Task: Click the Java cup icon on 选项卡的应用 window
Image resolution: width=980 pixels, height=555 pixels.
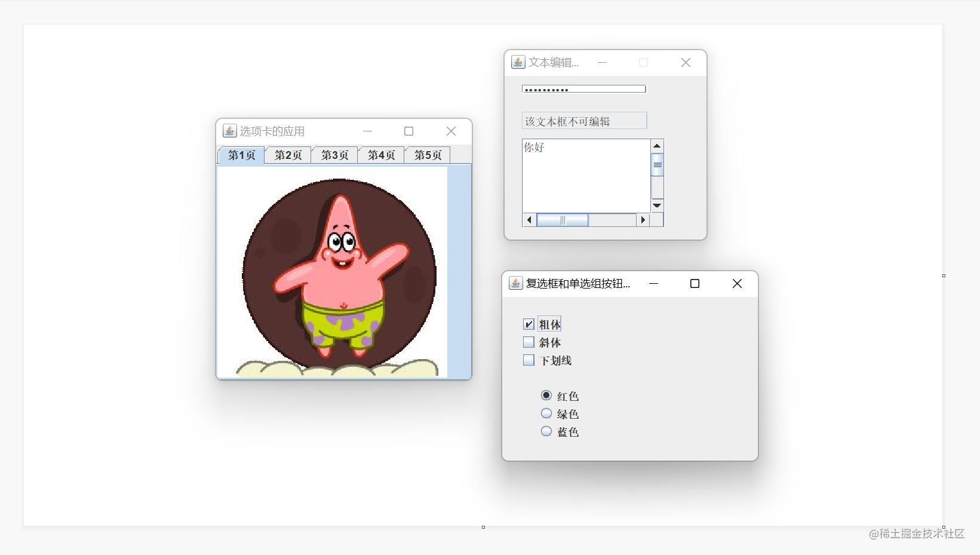Action: (x=229, y=131)
